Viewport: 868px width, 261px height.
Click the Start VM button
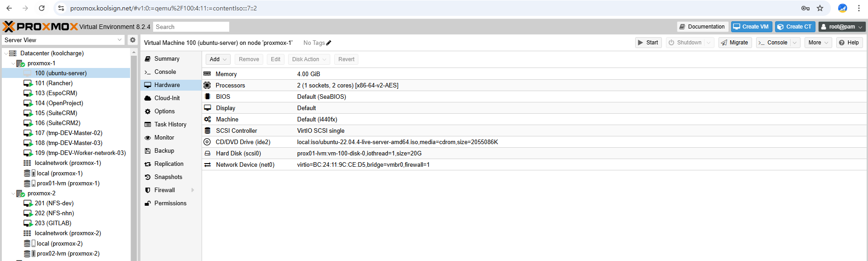648,43
